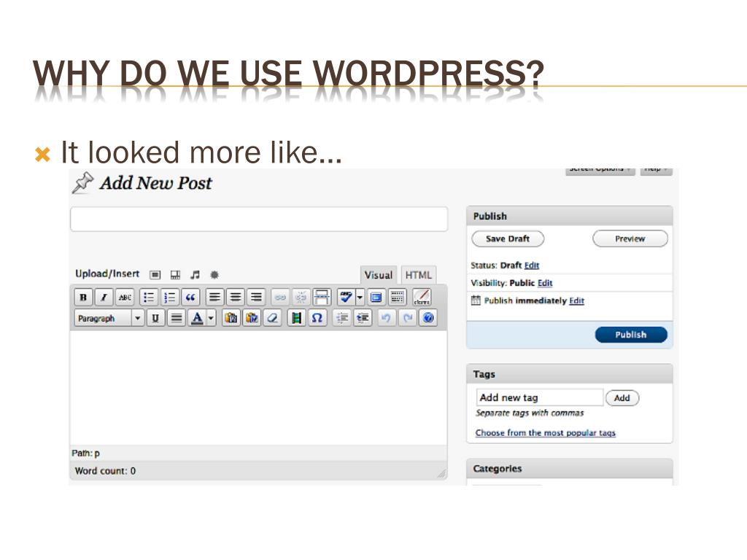Indent the paragraph

pos(363,318)
